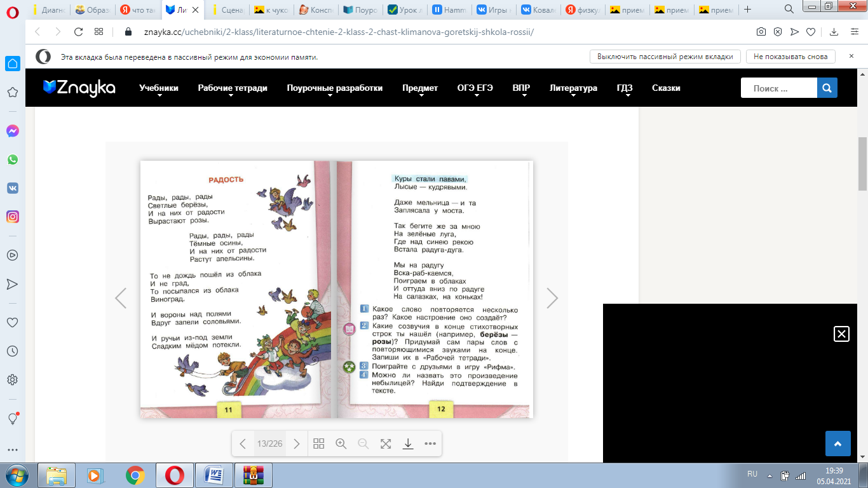Click Выключить пассивный режим вкладки button
Screen dimensions: 868x488
pos(665,57)
